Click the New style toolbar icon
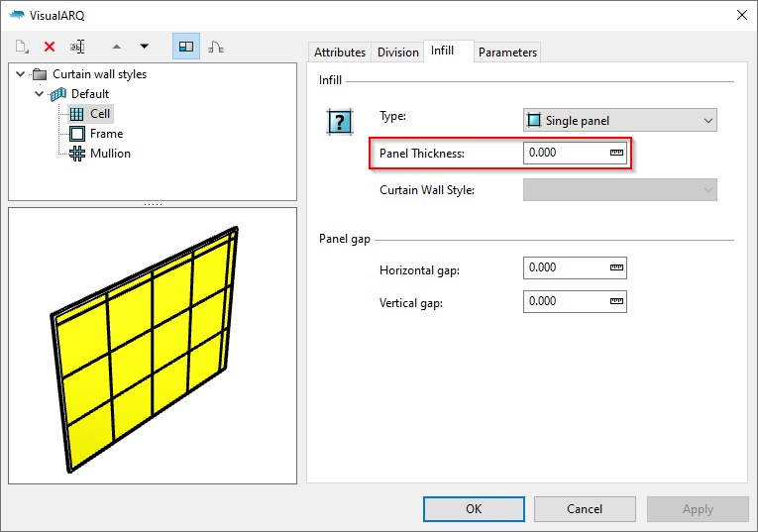Image resolution: width=758 pixels, height=532 pixels. click(x=22, y=47)
